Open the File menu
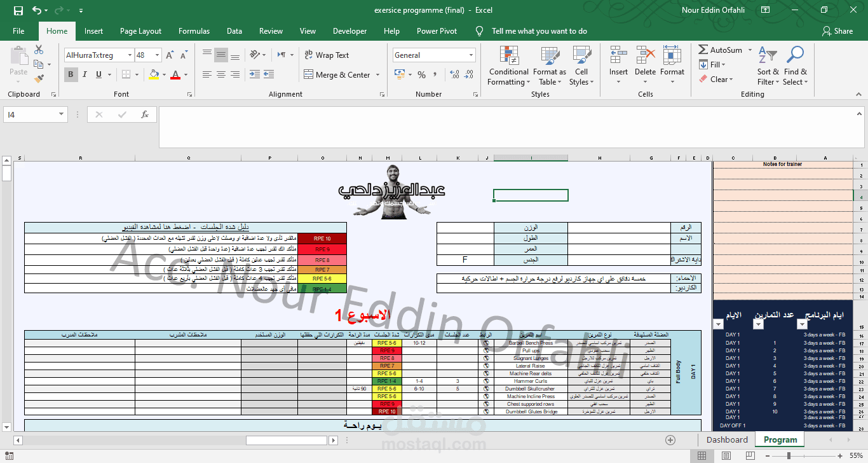This screenshot has height=463, width=868. pyautogui.click(x=18, y=31)
